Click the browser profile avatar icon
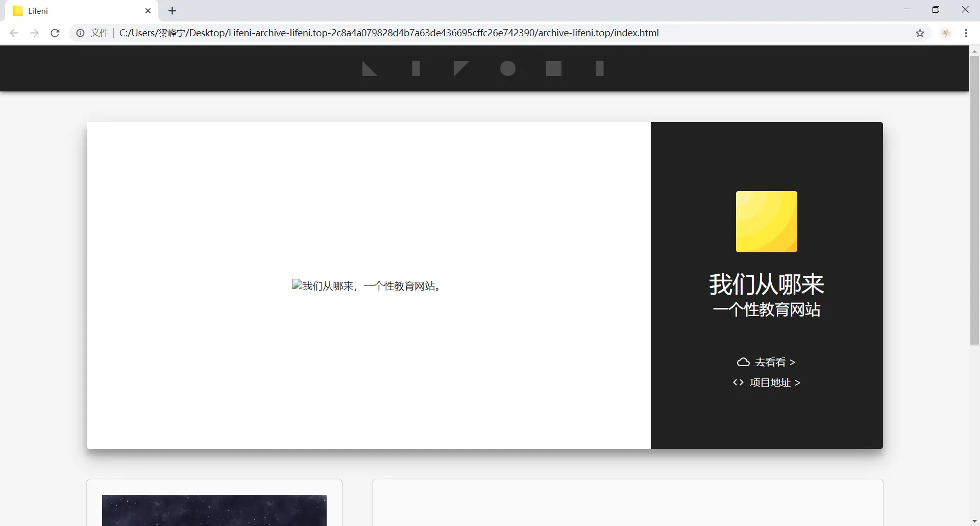Image resolution: width=980 pixels, height=526 pixels. click(x=946, y=33)
